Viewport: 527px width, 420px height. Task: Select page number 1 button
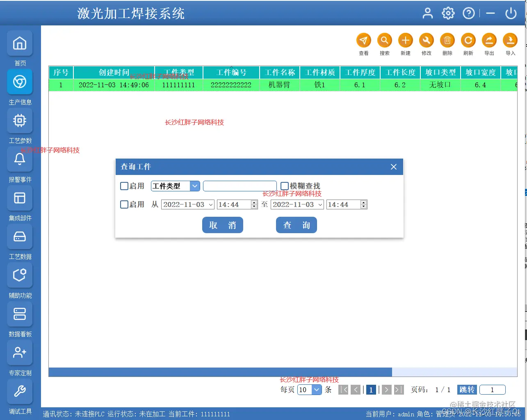tap(371, 390)
